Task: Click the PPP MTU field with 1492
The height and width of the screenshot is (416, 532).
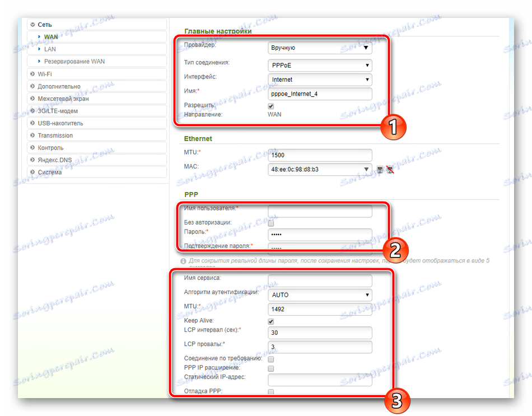Action: click(x=320, y=309)
